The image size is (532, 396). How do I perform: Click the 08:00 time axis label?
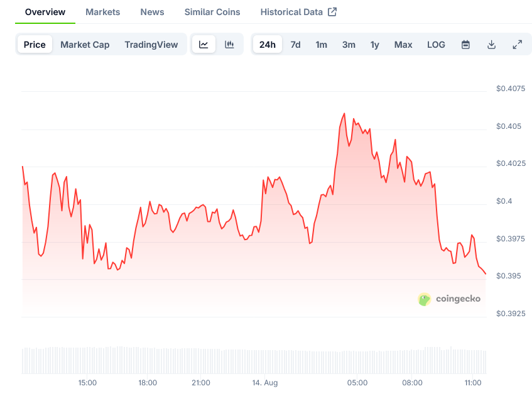click(412, 383)
